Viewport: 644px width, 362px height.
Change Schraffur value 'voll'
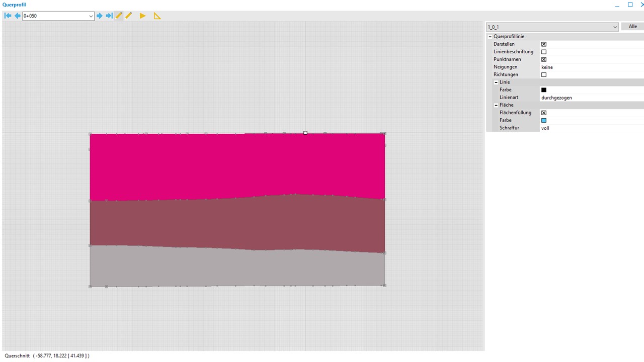[x=592, y=128]
